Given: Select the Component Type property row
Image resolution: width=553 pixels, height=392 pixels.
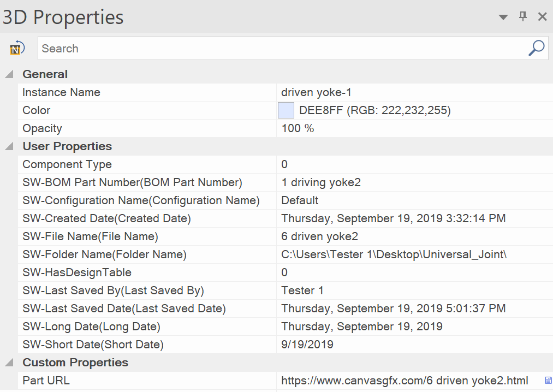Looking at the screenshot, I should pyautogui.click(x=286, y=164).
